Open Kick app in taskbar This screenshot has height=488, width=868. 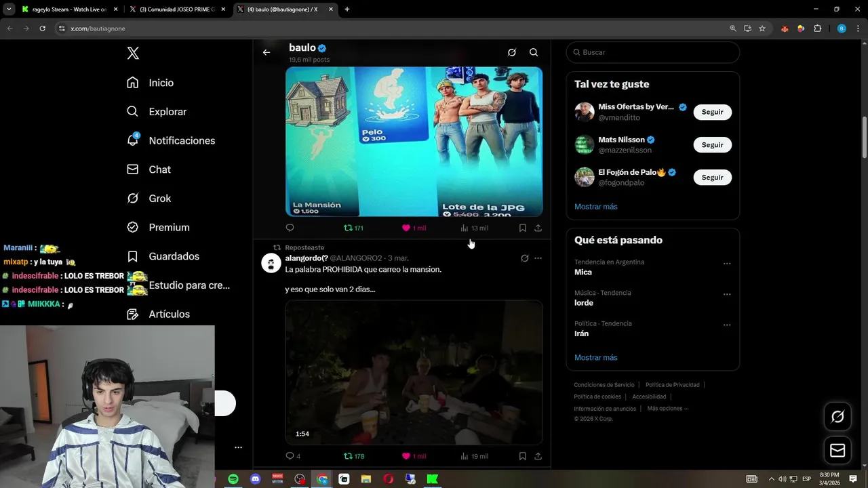point(432,479)
